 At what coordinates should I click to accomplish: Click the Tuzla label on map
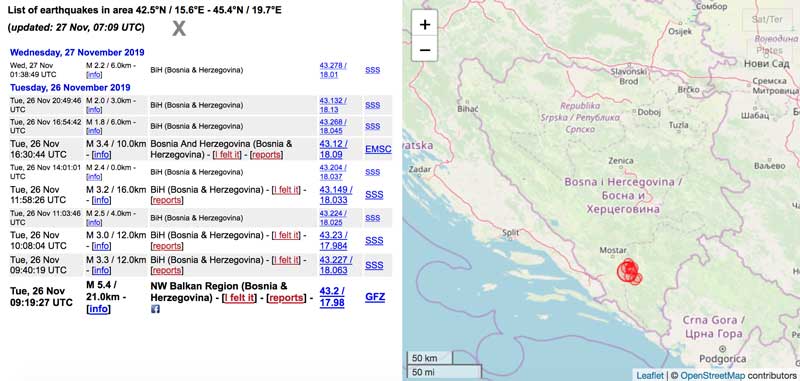tap(679, 125)
